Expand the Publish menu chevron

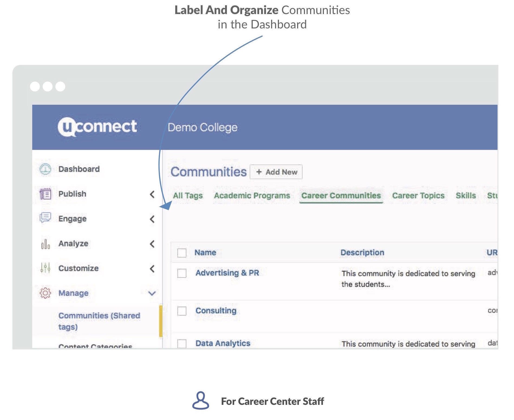(152, 194)
